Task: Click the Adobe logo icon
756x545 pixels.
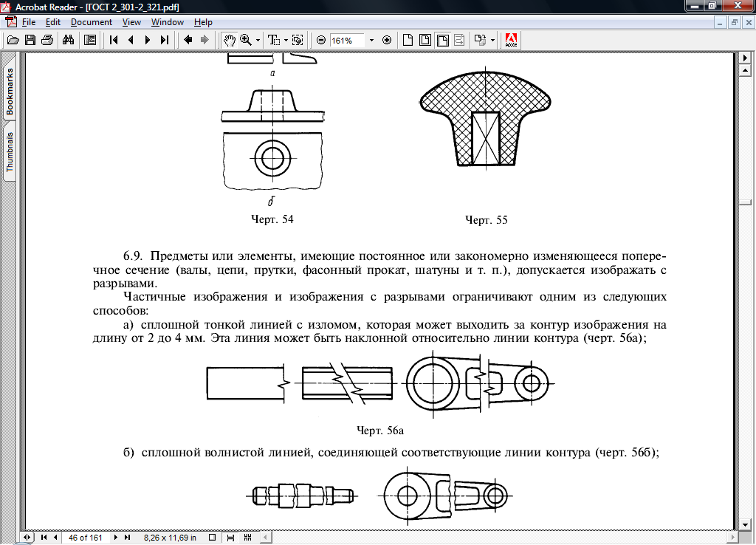Action: click(x=511, y=40)
